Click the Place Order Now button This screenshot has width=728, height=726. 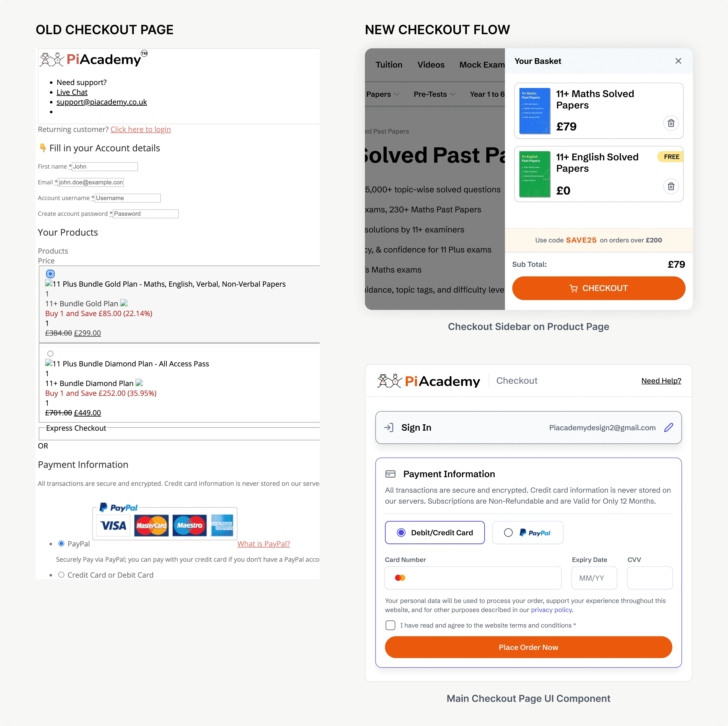(x=528, y=647)
